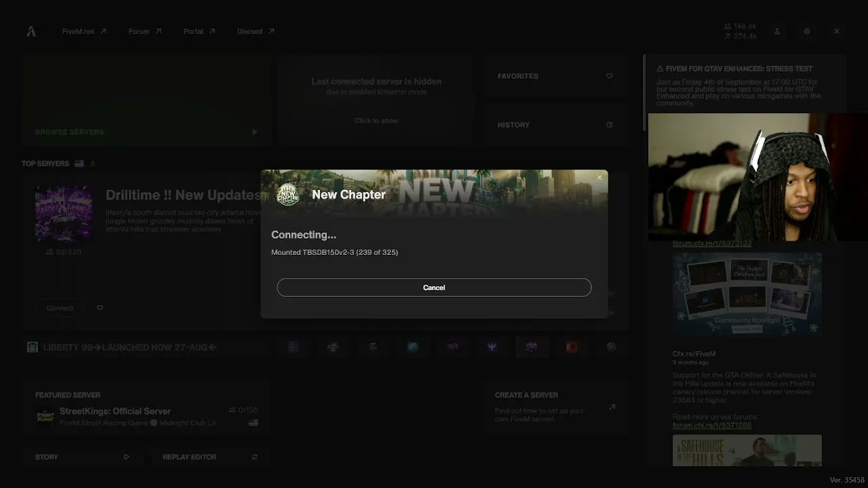Click the StreetKings 0/150 player count
This screenshot has height=488, width=868.
point(243,410)
